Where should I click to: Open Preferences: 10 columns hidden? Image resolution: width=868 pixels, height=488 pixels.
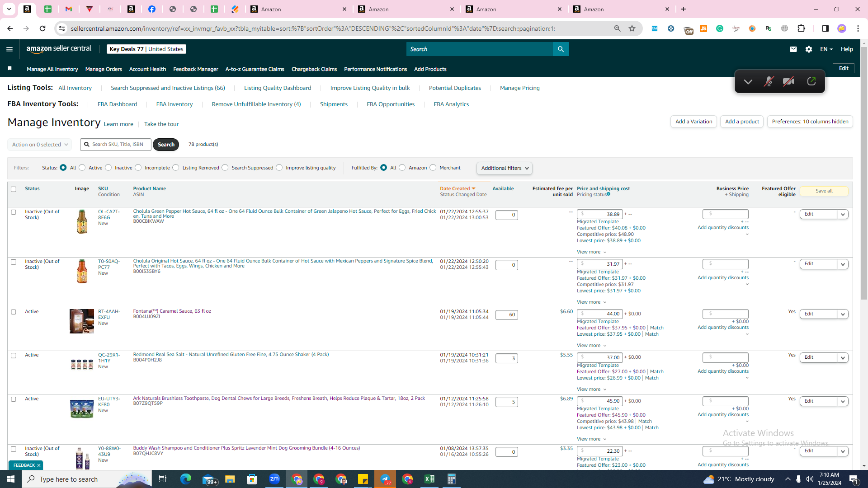(810, 122)
